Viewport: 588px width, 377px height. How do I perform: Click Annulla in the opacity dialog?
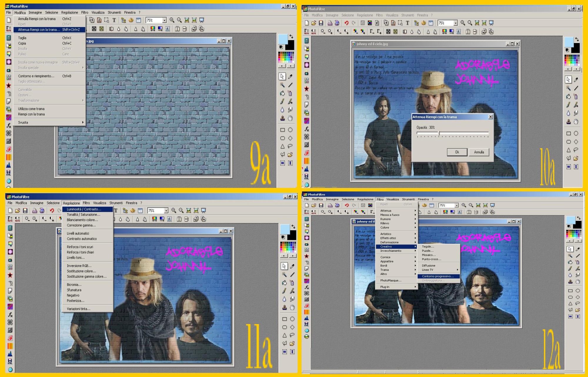(x=479, y=152)
